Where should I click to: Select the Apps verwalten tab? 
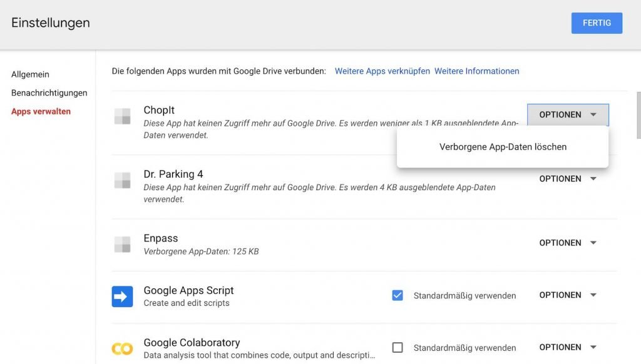(41, 111)
